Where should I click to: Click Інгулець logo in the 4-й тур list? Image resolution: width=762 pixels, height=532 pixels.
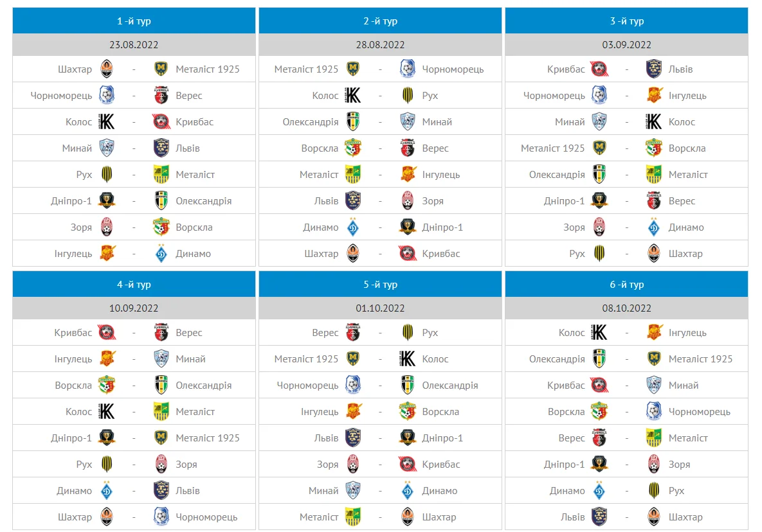pyautogui.click(x=107, y=359)
